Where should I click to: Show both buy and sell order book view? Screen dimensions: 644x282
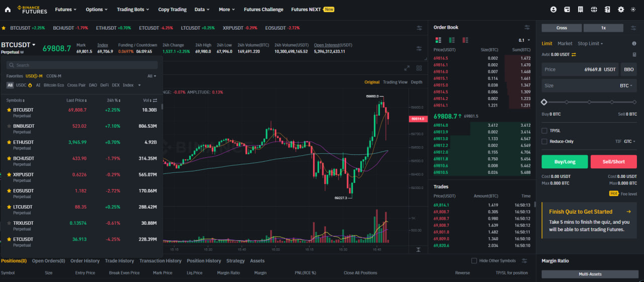click(437, 40)
